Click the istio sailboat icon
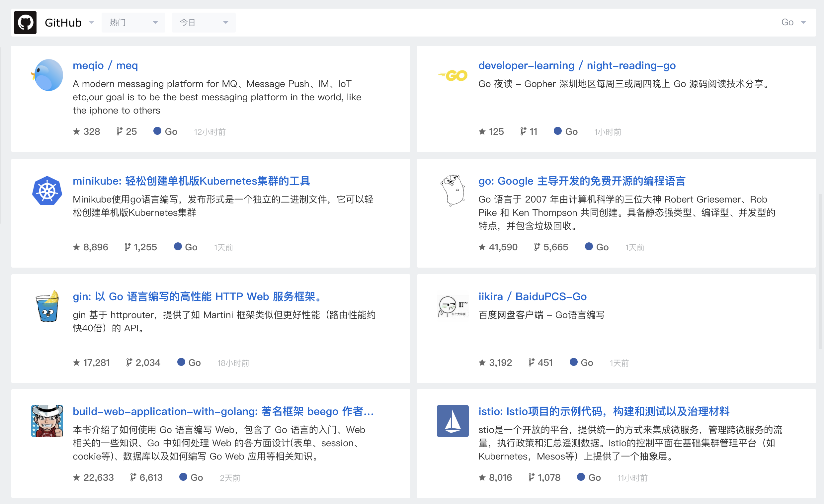This screenshot has height=504, width=824. (453, 421)
